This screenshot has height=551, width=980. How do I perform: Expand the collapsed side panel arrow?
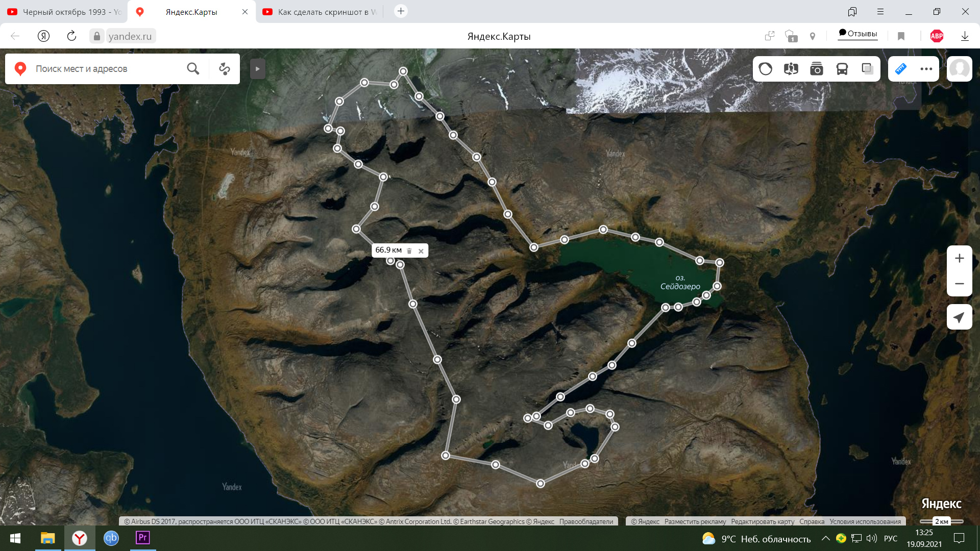(257, 69)
